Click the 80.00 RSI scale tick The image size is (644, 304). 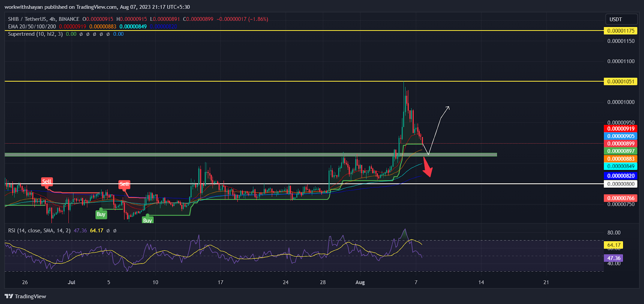614,233
